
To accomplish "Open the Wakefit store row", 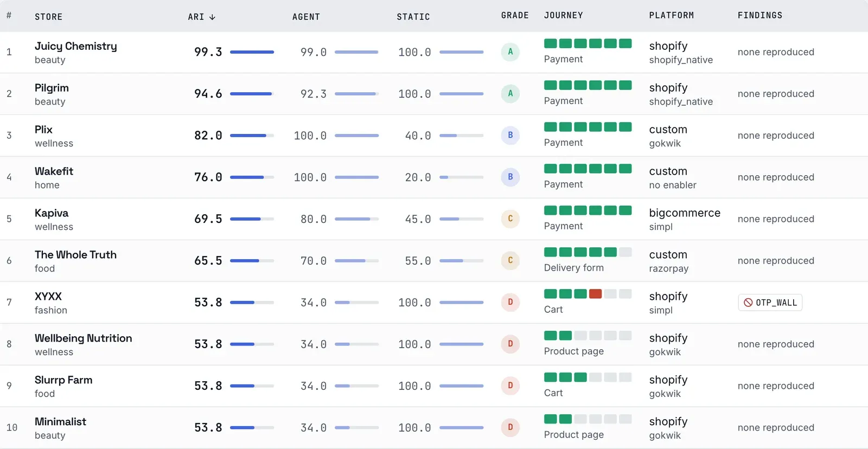I will pos(434,177).
